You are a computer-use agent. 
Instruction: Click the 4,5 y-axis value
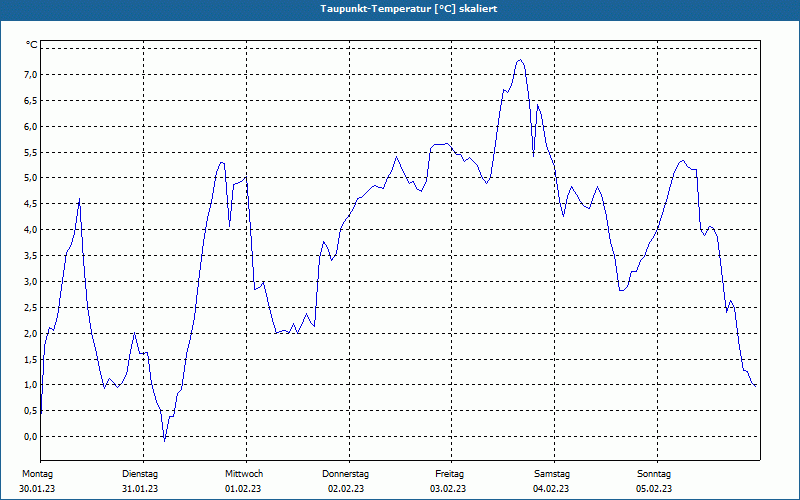pos(30,204)
